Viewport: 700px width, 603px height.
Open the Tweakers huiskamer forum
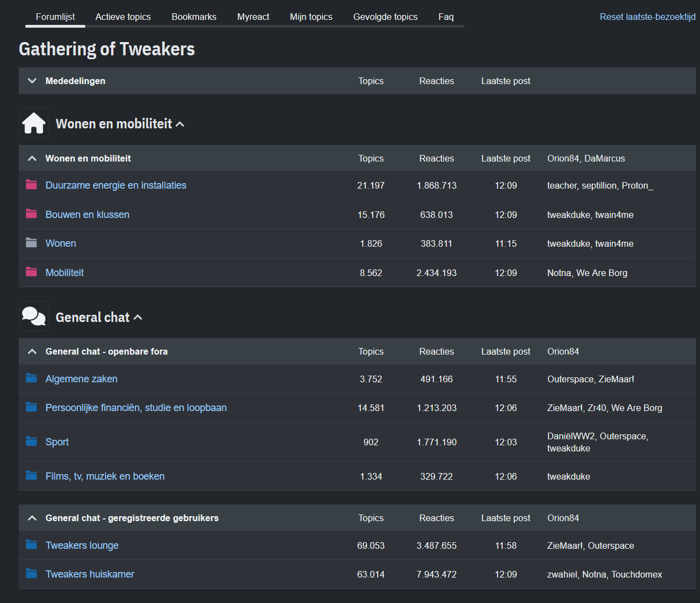[x=90, y=574]
